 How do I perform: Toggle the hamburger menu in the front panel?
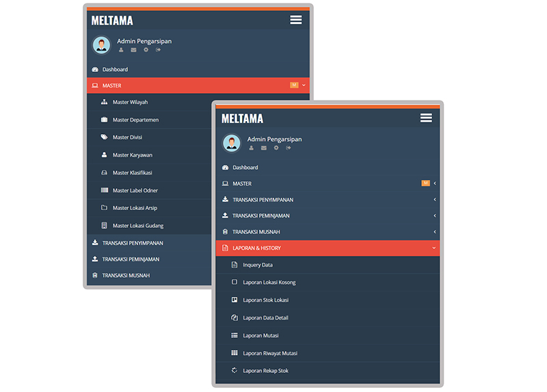(426, 118)
